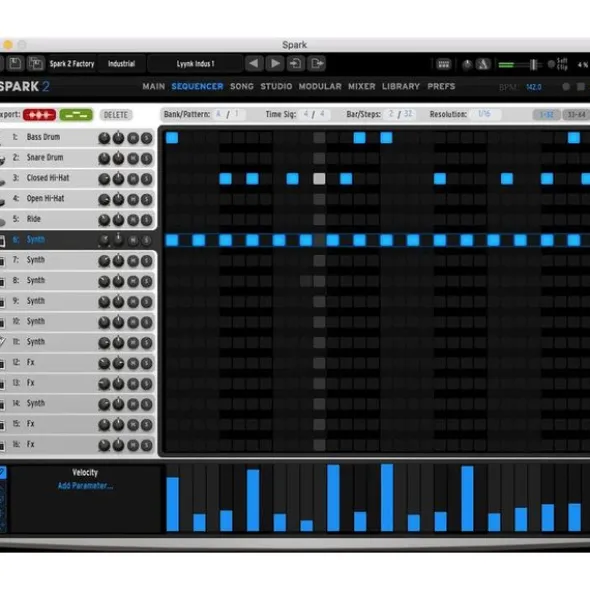The image size is (590, 591).
Task: Mute the Ride track
Action: (133, 220)
